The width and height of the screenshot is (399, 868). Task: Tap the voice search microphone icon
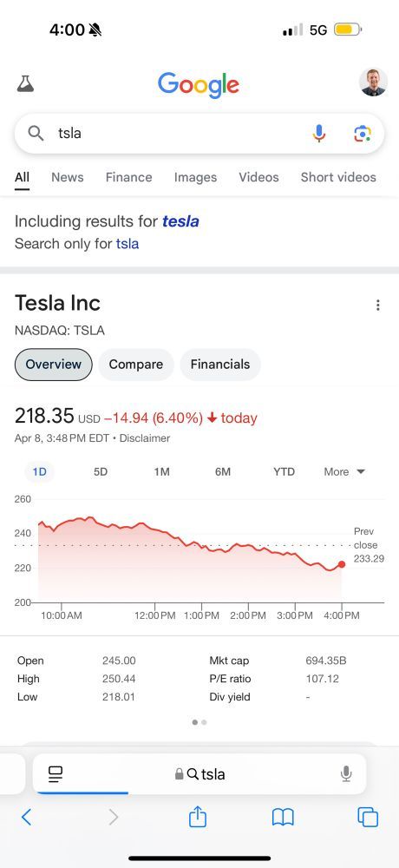coord(318,134)
